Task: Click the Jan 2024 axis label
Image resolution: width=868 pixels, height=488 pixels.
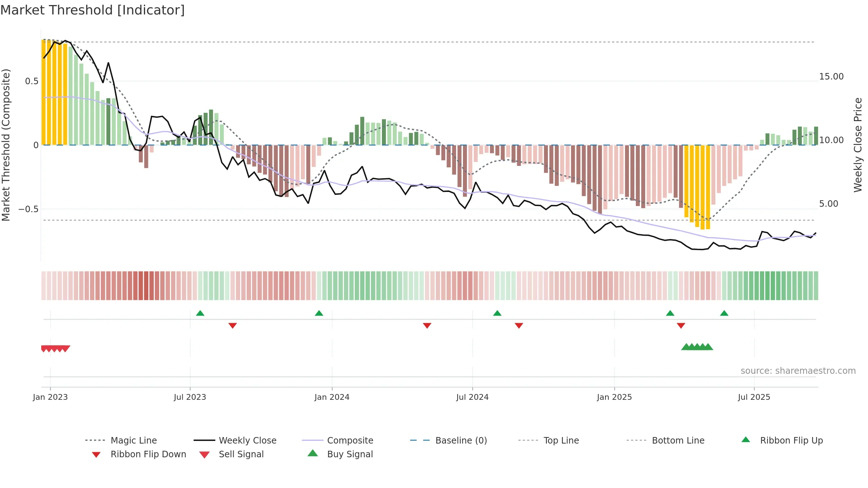Action: pyautogui.click(x=332, y=397)
